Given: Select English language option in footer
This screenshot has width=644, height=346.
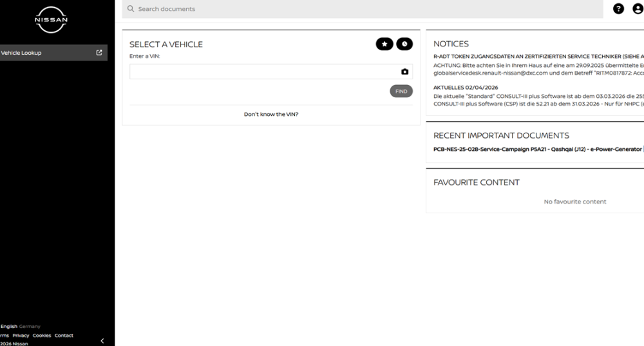Looking at the screenshot, I should [x=8, y=326].
